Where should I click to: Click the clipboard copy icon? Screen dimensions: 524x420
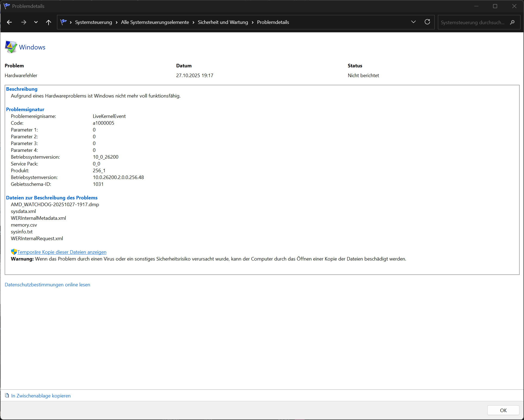pyautogui.click(x=7, y=396)
